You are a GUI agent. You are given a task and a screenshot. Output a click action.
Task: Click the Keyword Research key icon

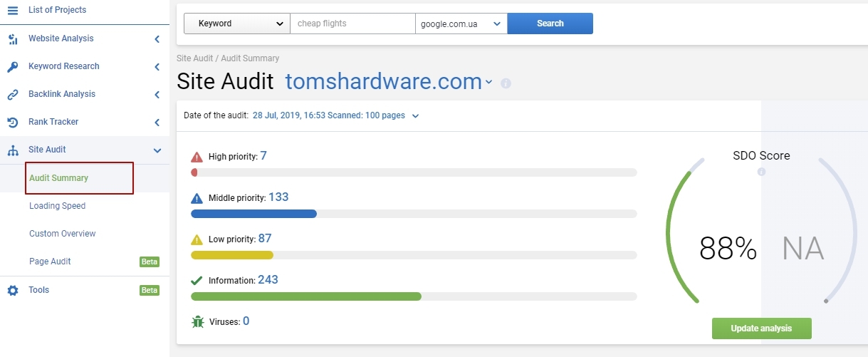click(12, 66)
